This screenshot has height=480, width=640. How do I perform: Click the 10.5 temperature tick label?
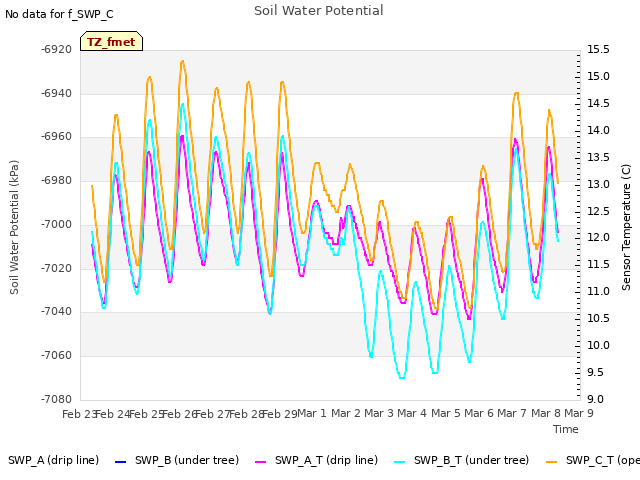pyautogui.click(x=598, y=318)
